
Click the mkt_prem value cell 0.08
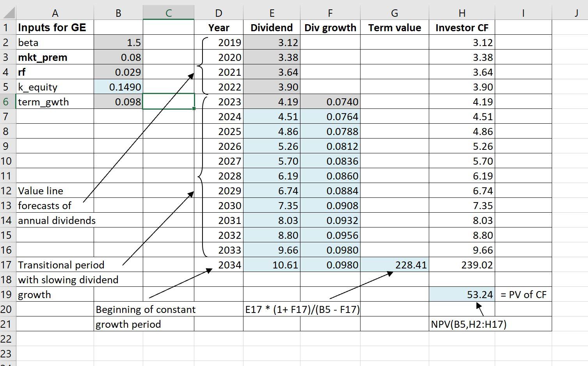click(118, 57)
